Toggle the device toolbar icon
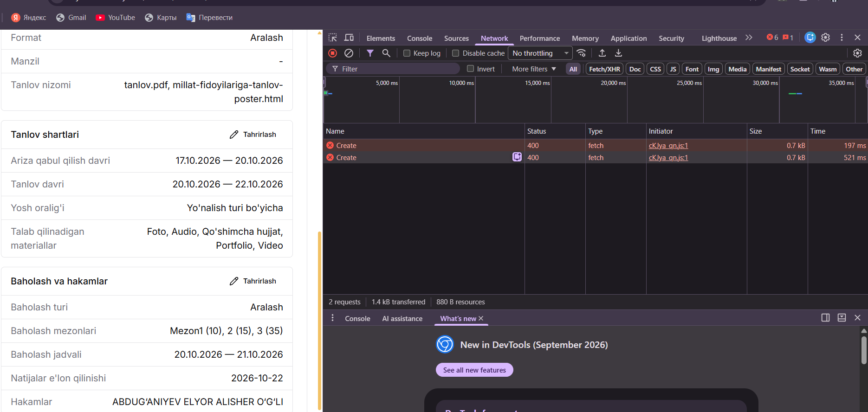 coord(349,38)
